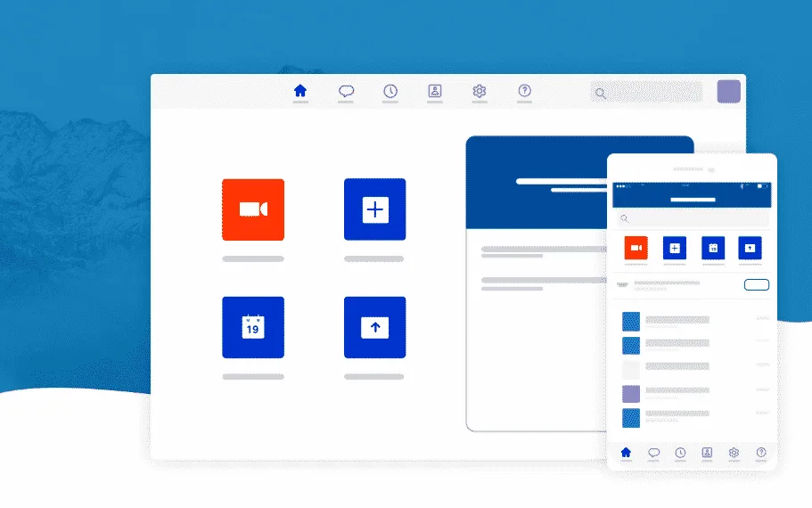Open the large calendar tile showing 19
This screenshot has height=508, width=812.
(x=253, y=327)
